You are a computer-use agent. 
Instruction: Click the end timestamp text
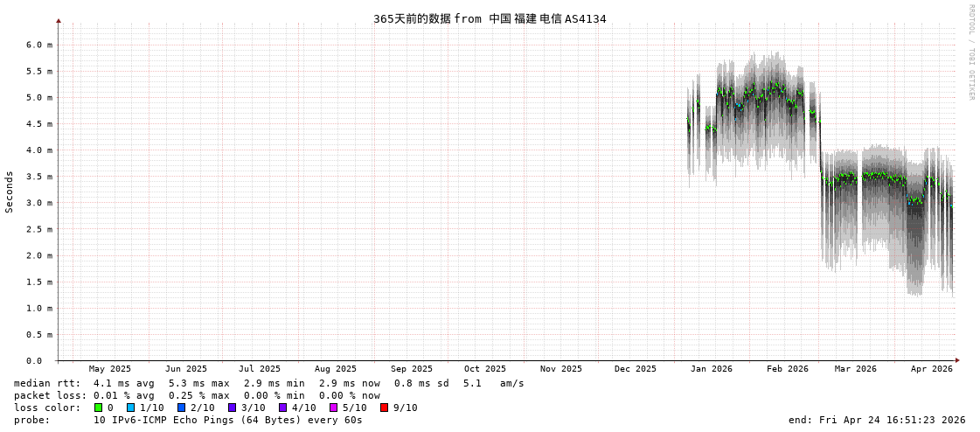point(877,420)
